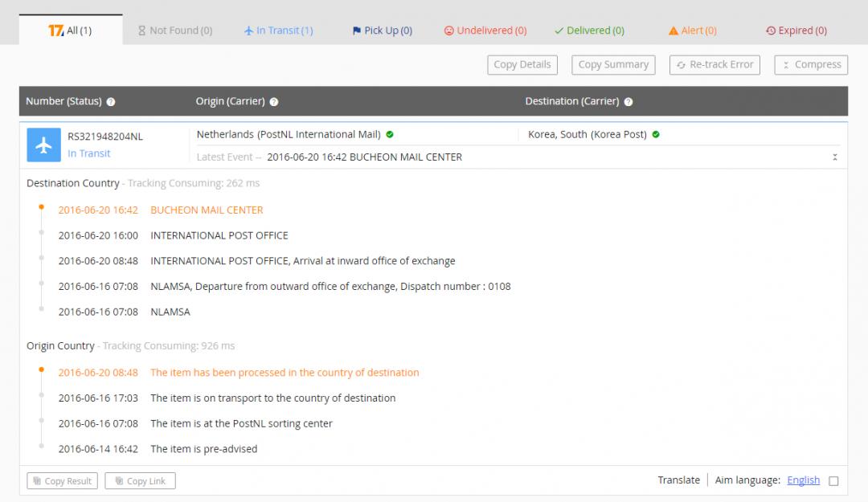Click help icon next to Number (Status)

[x=111, y=102]
